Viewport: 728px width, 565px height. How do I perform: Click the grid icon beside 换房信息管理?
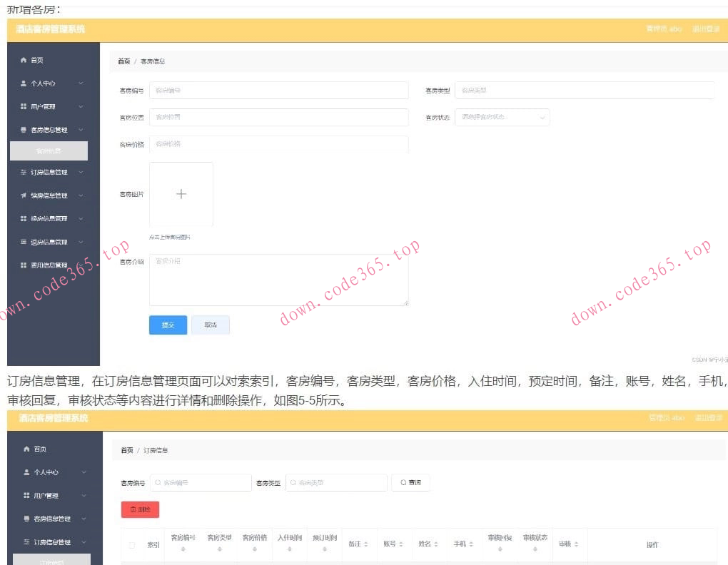(24, 218)
